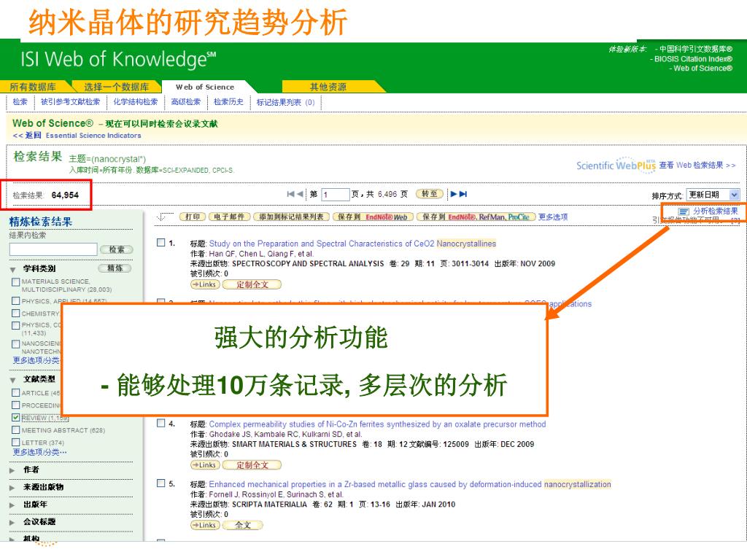Click the 分析检索结果 link text
Viewport: 747px width, 560px height.
[715, 211]
